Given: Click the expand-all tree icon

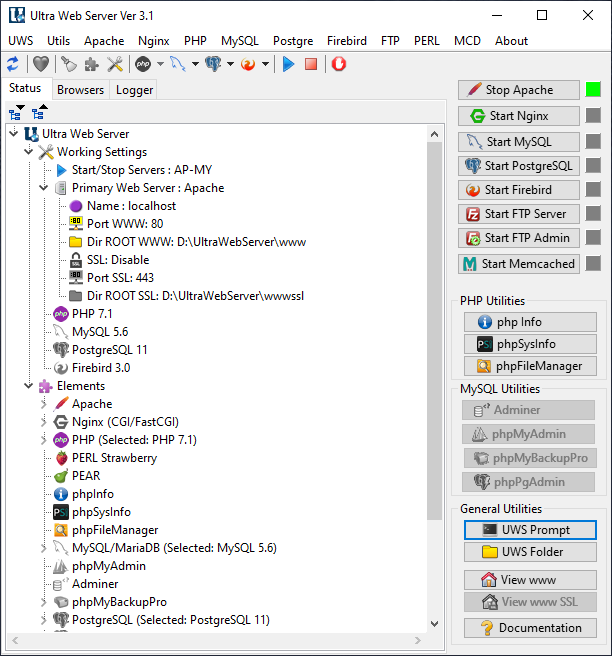Looking at the screenshot, I should [x=17, y=113].
